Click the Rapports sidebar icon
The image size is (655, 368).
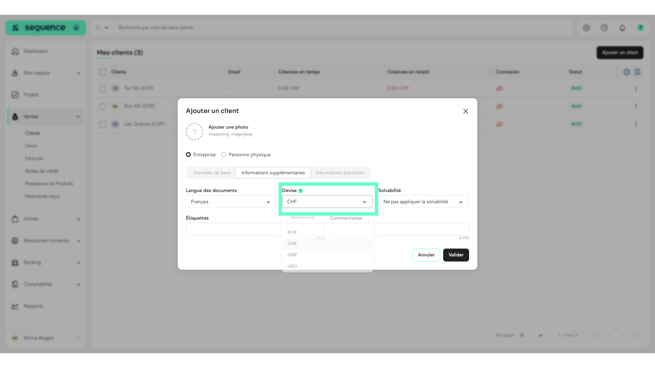[x=15, y=306]
